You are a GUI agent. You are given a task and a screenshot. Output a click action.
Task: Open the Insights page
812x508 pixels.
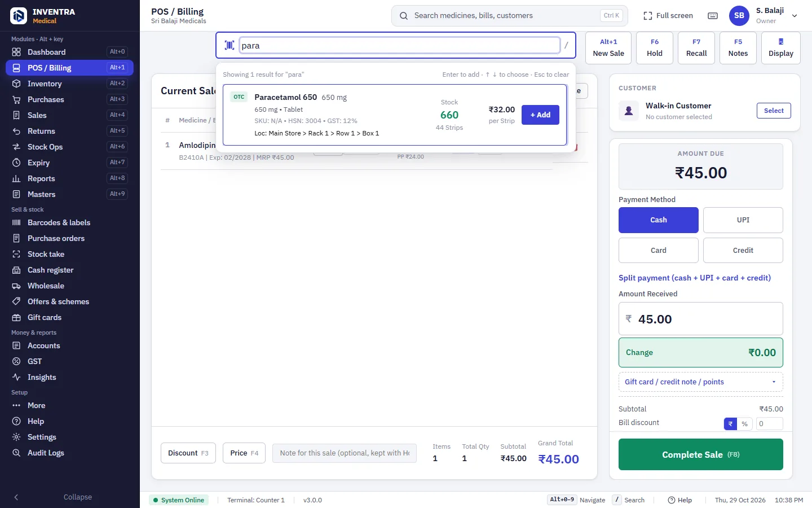click(69, 377)
